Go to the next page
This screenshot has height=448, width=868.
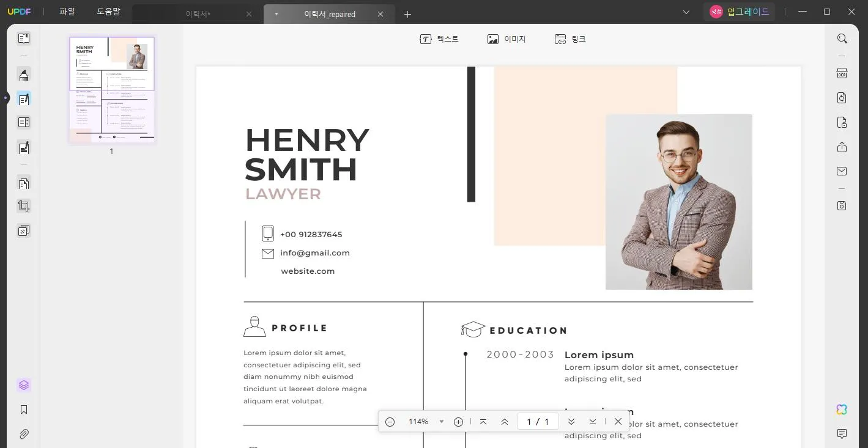coord(571,422)
